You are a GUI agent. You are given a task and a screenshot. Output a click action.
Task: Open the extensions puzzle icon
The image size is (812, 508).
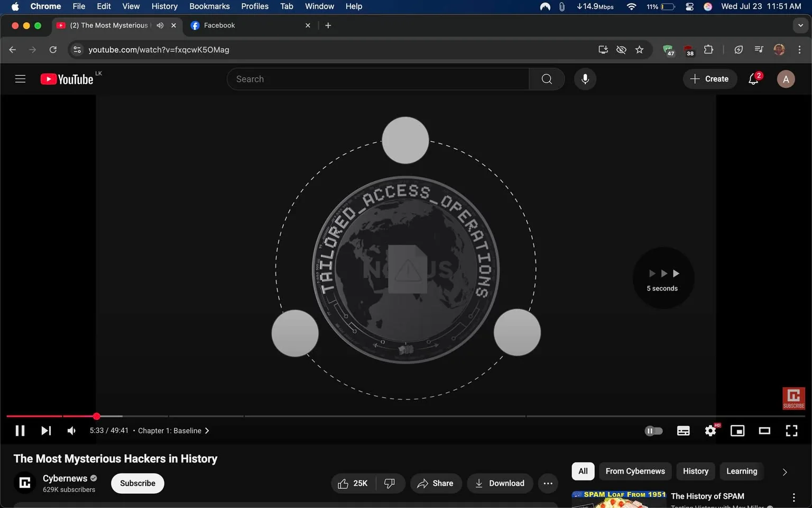point(709,50)
